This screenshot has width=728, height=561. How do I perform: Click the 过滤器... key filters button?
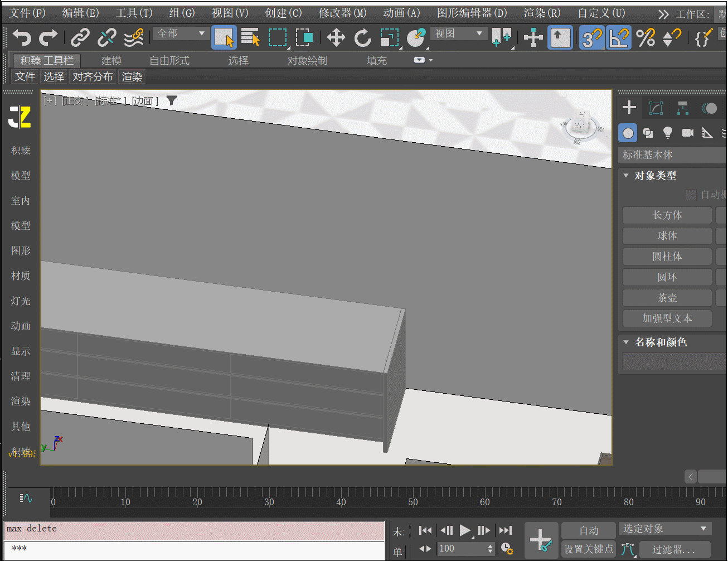[x=673, y=549]
